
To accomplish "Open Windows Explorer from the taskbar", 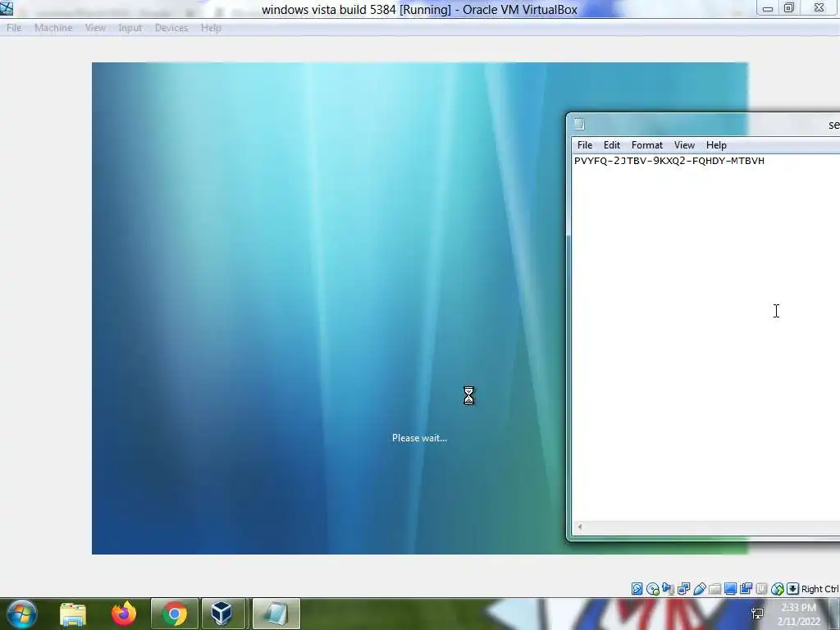I will [x=73, y=614].
